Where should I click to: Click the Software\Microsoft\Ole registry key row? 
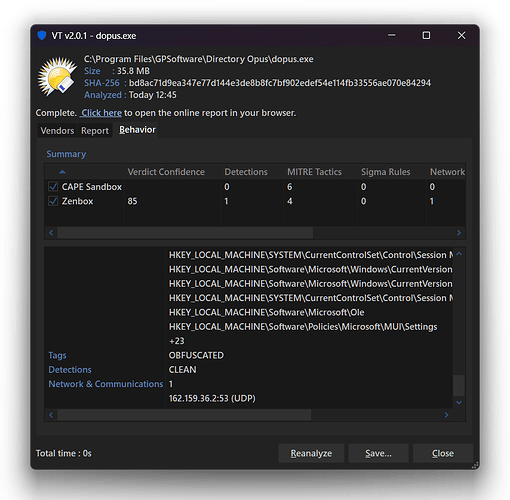(x=267, y=312)
